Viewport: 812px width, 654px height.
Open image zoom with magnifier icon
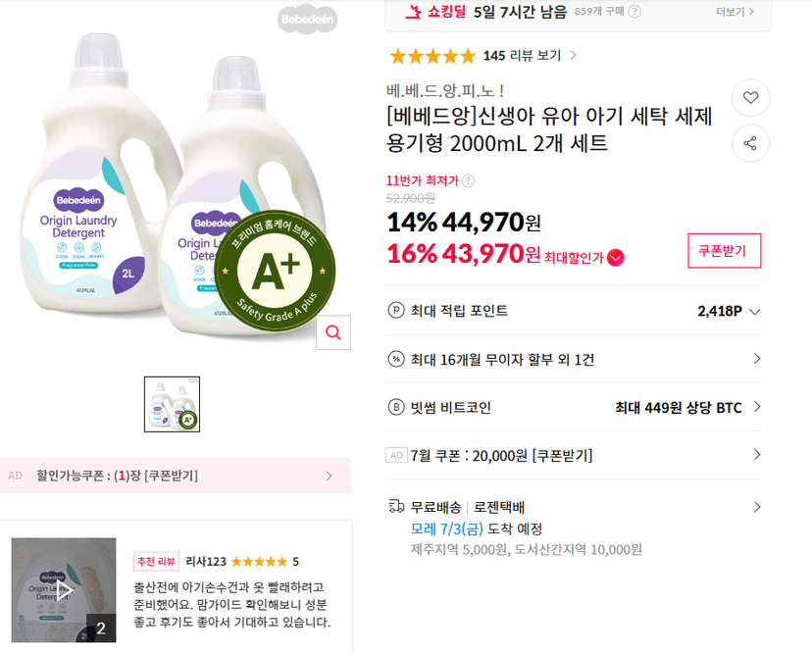(x=333, y=332)
